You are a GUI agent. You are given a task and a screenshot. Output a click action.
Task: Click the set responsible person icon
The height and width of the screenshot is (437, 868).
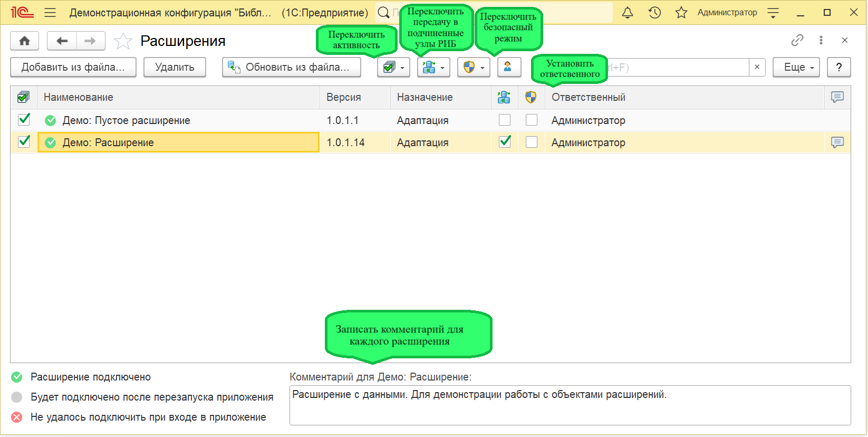tap(508, 67)
